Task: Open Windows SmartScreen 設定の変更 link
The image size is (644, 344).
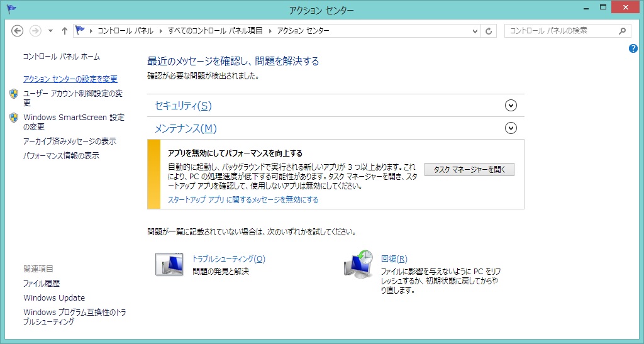Action: 74,122
